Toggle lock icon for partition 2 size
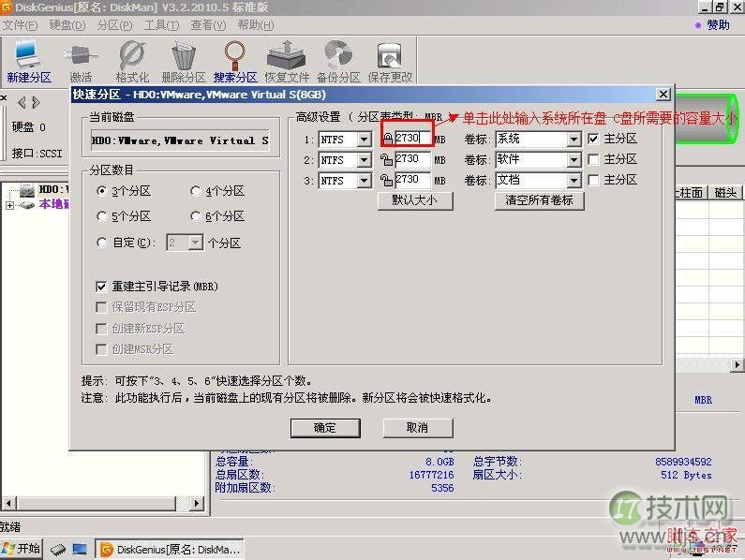 pos(386,159)
